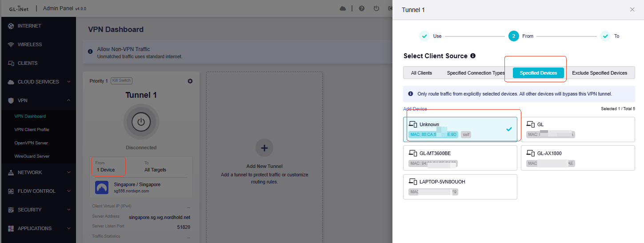Click the Use step checkmark circle

click(x=424, y=36)
